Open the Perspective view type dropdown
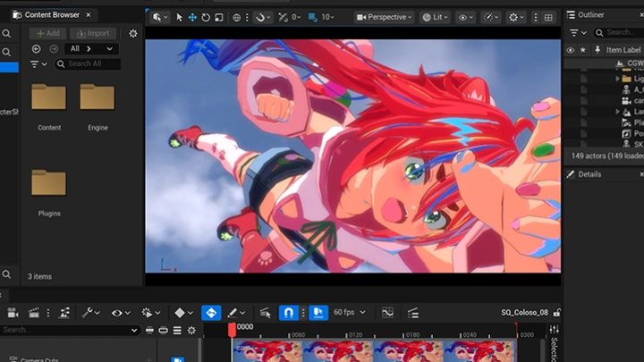644x362 pixels. click(385, 17)
